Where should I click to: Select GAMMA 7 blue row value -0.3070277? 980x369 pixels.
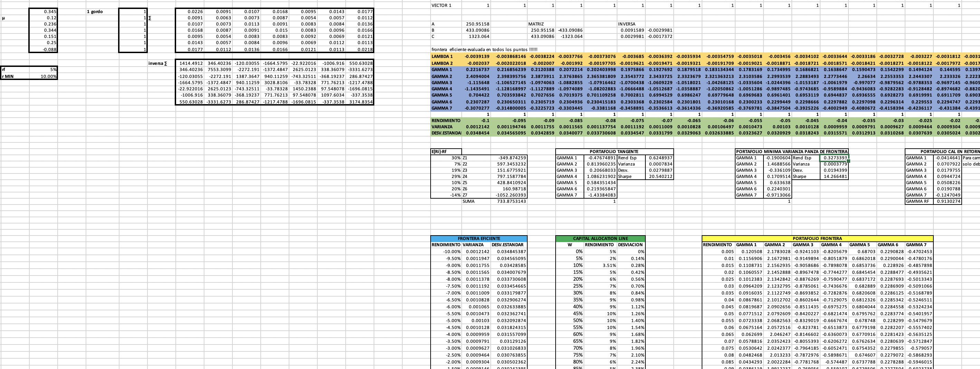(x=475, y=108)
